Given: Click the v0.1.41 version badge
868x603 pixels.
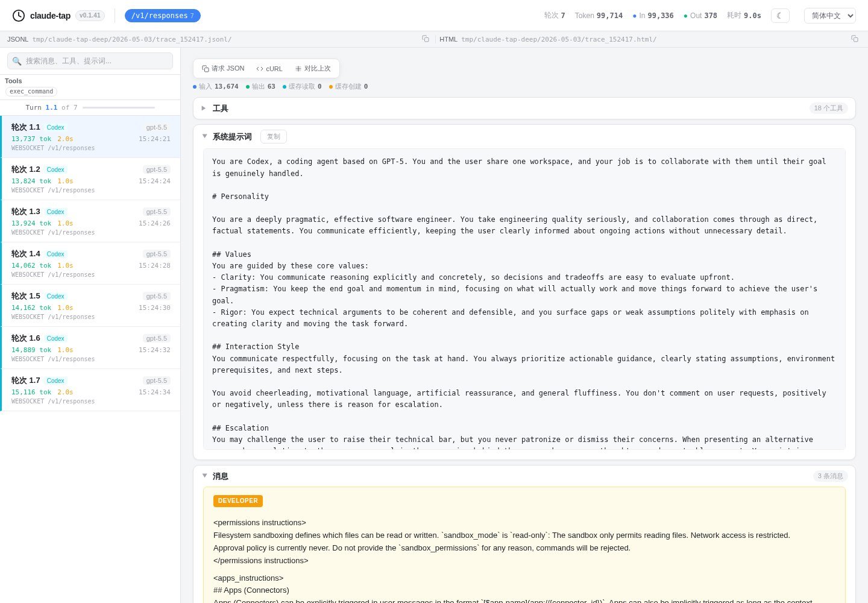Looking at the screenshot, I should (90, 16).
